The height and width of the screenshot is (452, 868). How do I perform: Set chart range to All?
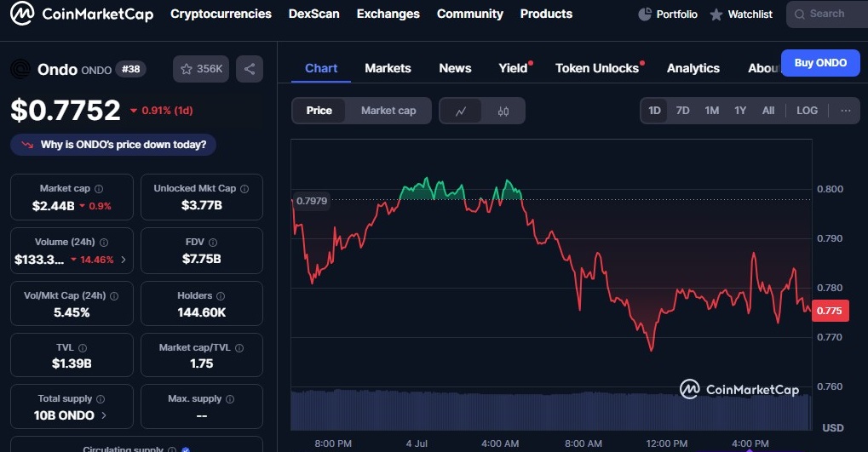click(767, 111)
